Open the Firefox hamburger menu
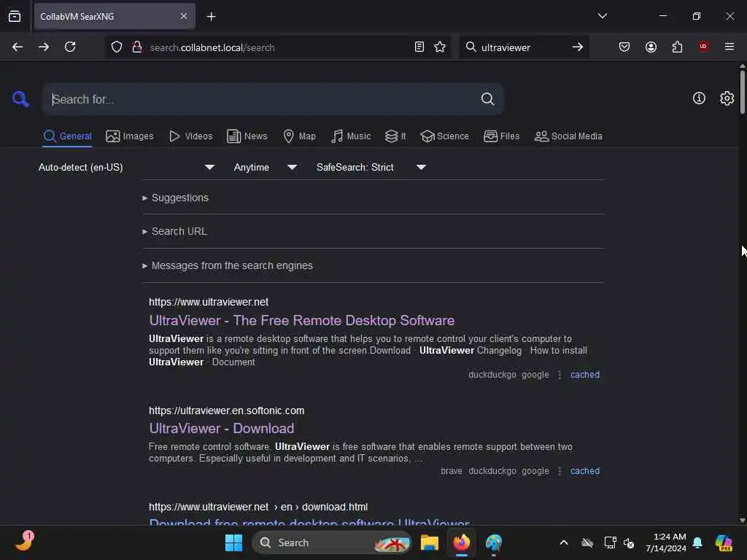 tap(729, 46)
